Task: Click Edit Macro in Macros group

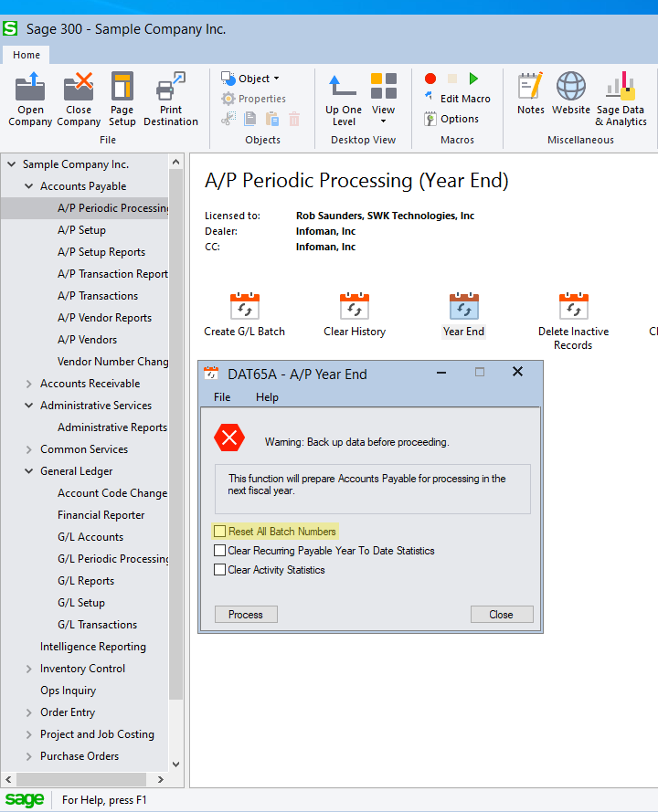Action: tap(458, 99)
